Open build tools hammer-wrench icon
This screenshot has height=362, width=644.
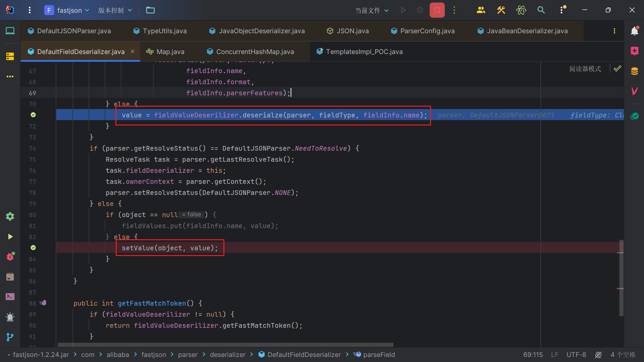(501, 10)
